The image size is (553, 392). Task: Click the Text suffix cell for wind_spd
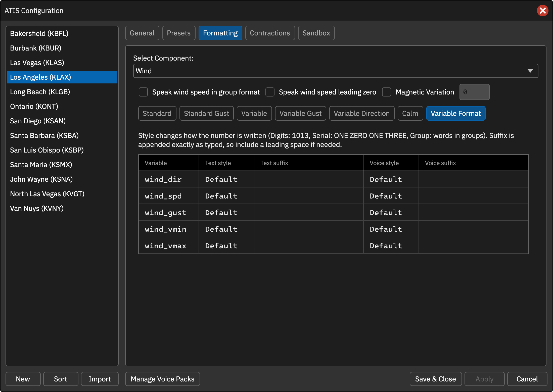click(x=309, y=196)
